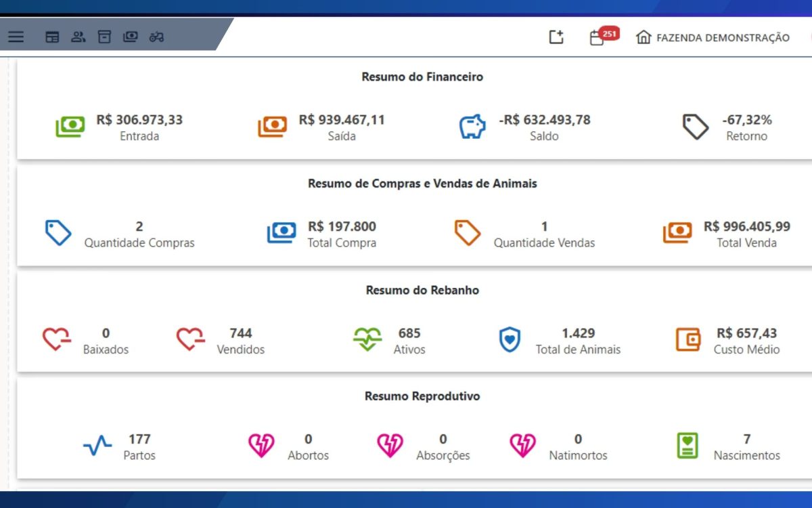Click the Total Venda value R$ 996.405,99

click(x=746, y=226)
